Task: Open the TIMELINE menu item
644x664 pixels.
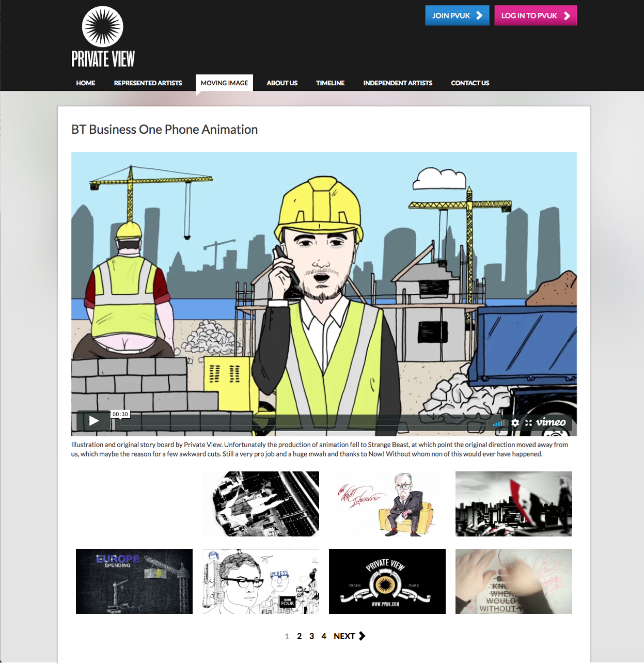Action: (x=331, y=83)
